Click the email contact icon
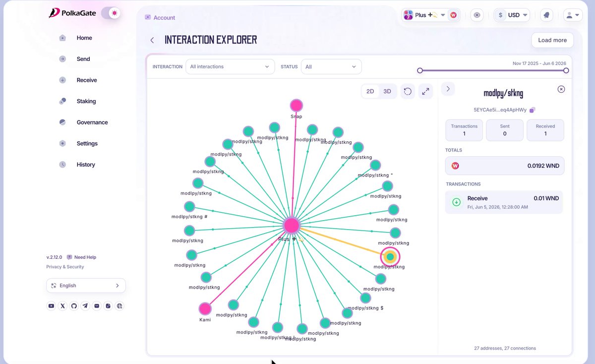 (97, 306)
